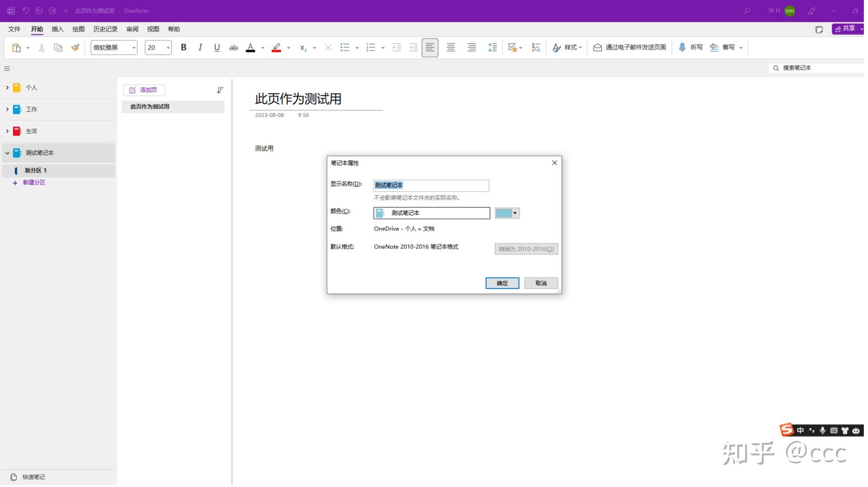Screen dimensions: 868x487
Task: Switch to the 审阅 tab
Action: pyautogui.click(x=133, y=29)
